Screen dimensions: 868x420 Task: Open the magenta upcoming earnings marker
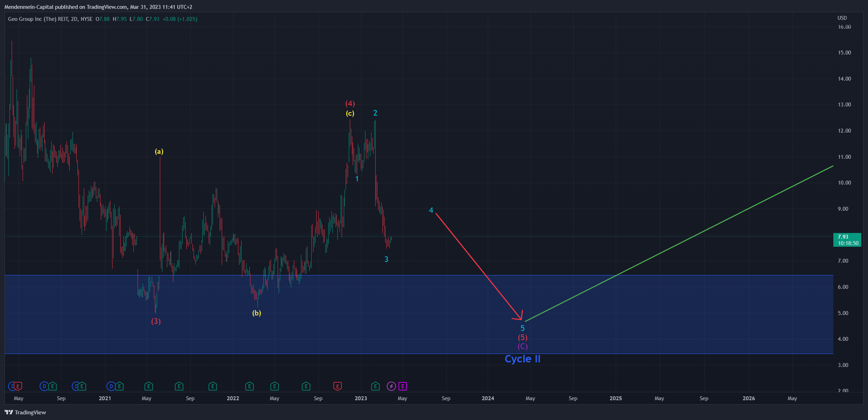(x=403, y=386)
